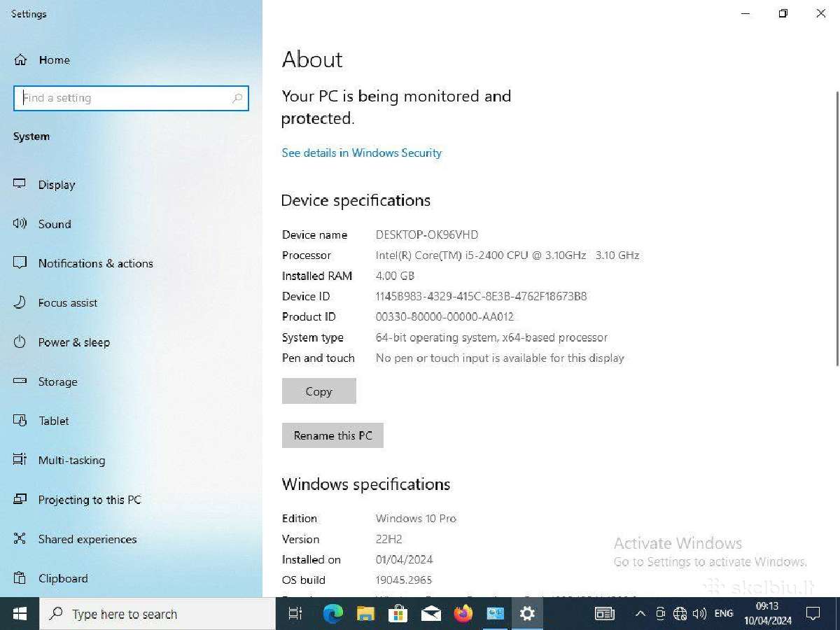Image resolution: width=840 pixels, height=630 pixels.
Task: Open the clock showing 09:13
Action: [767, 613]
